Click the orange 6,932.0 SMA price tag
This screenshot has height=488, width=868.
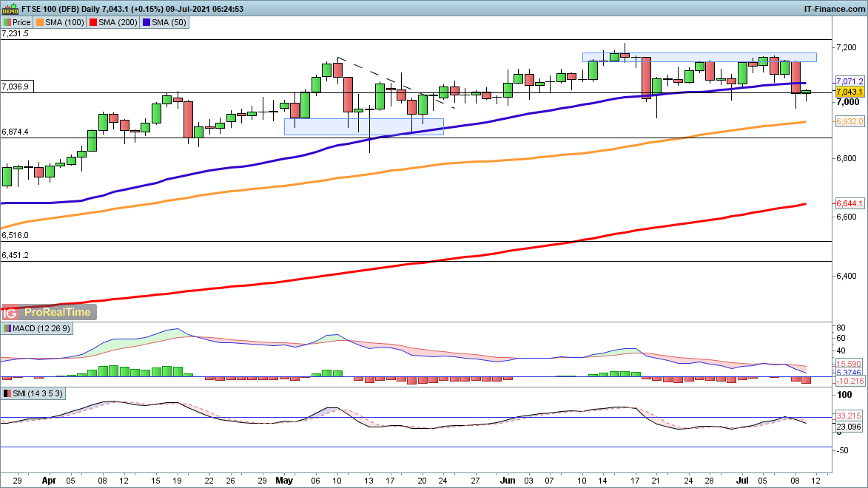click(x=849, y=121)
